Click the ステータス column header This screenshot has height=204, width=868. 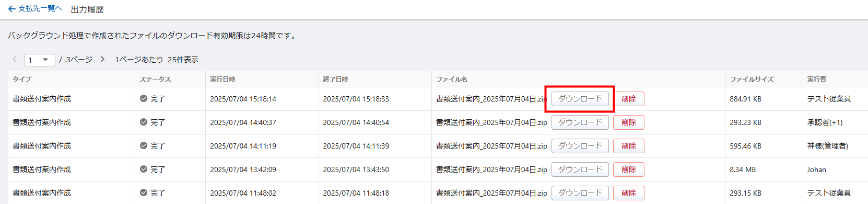[155, 79]
